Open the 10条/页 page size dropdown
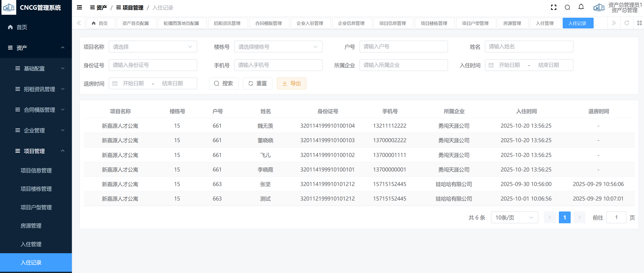This screenshot has height=273, width=644. [x=514, y=218]
